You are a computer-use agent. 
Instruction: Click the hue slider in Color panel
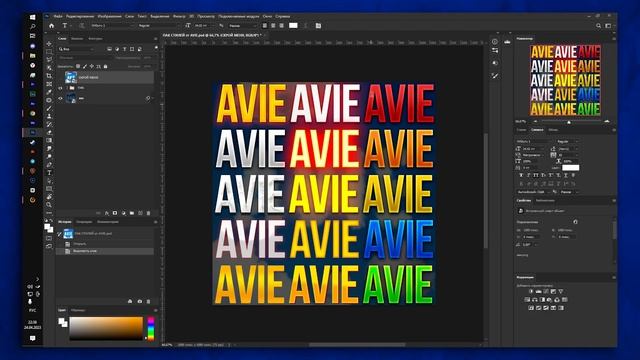coord(151,329)
